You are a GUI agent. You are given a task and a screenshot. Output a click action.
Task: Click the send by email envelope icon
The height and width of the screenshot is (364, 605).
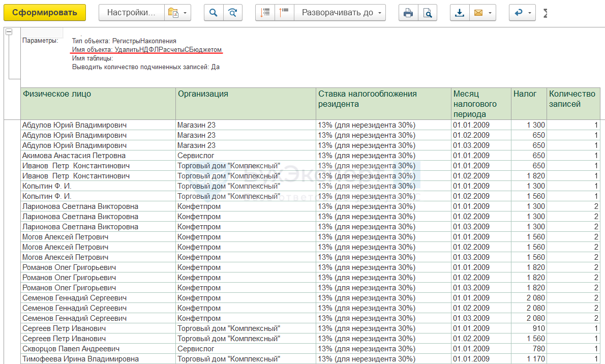point(478,13)
